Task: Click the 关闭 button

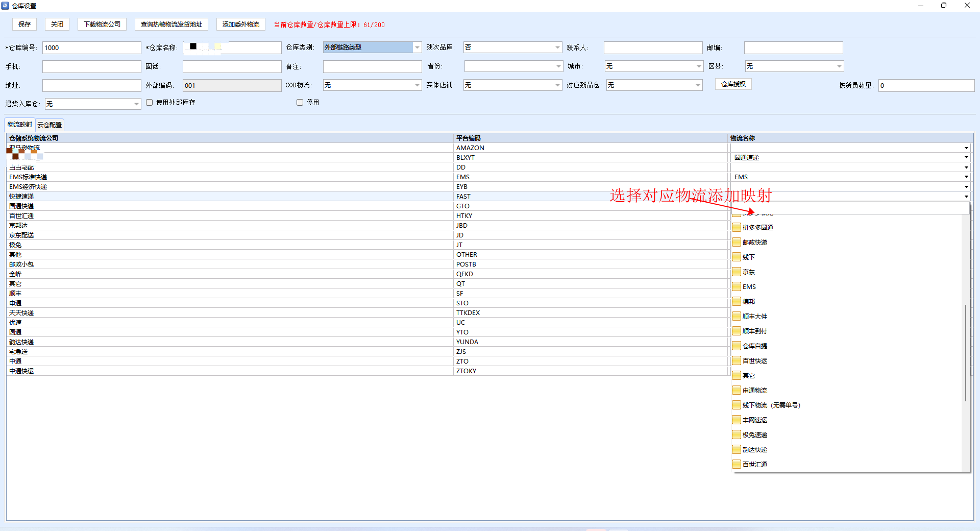Action: pyautogui.click(x=57, y=25)
